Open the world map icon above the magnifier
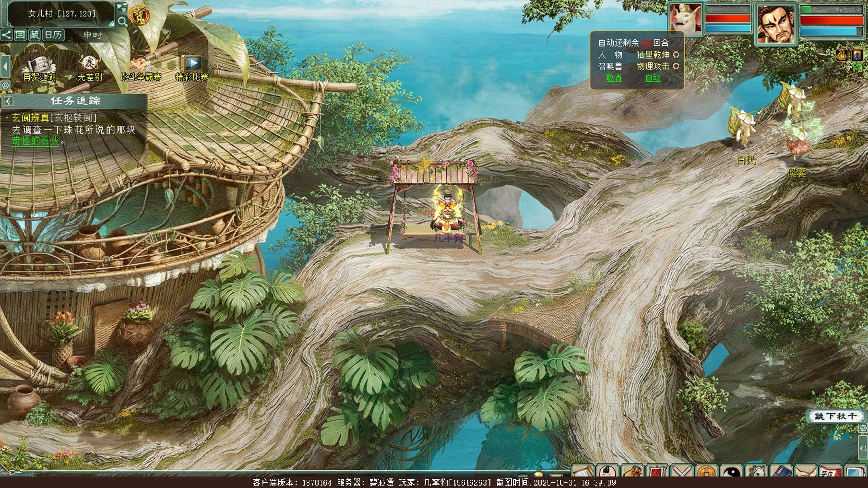This screenshot has width=868, height=488. coord(122,7)
